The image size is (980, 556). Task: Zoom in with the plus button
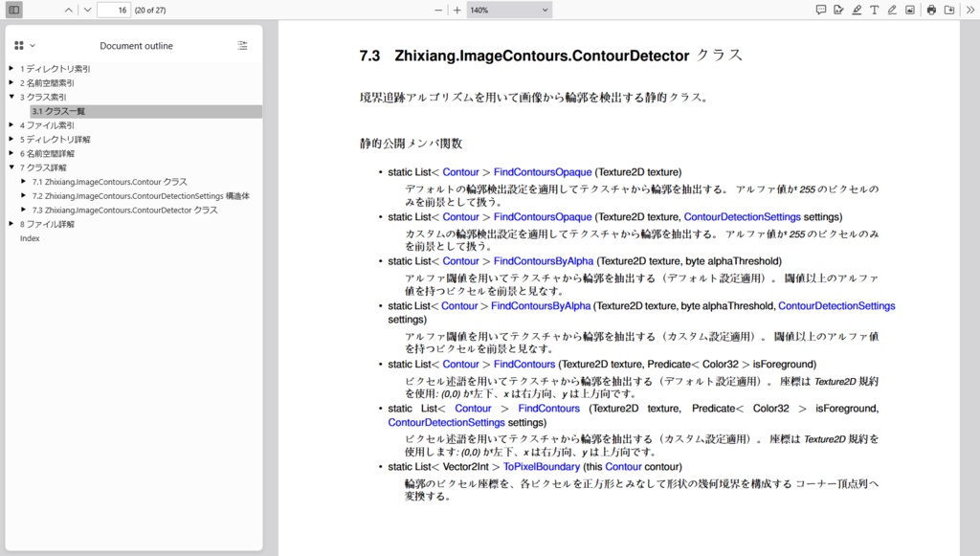(x=457, y=10)
